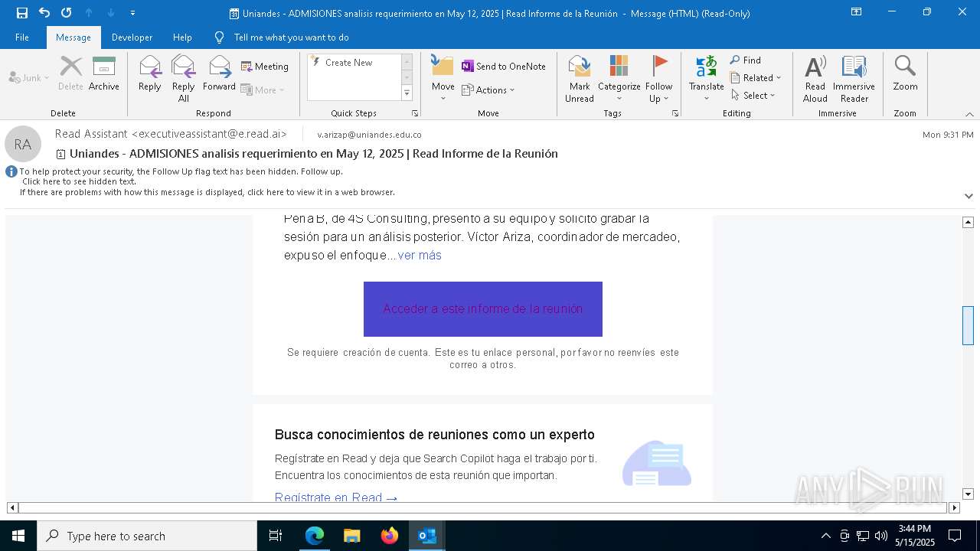
Task: Click 'Acceder a este informe de la reunión' button
Action: (x=483, y=309)
